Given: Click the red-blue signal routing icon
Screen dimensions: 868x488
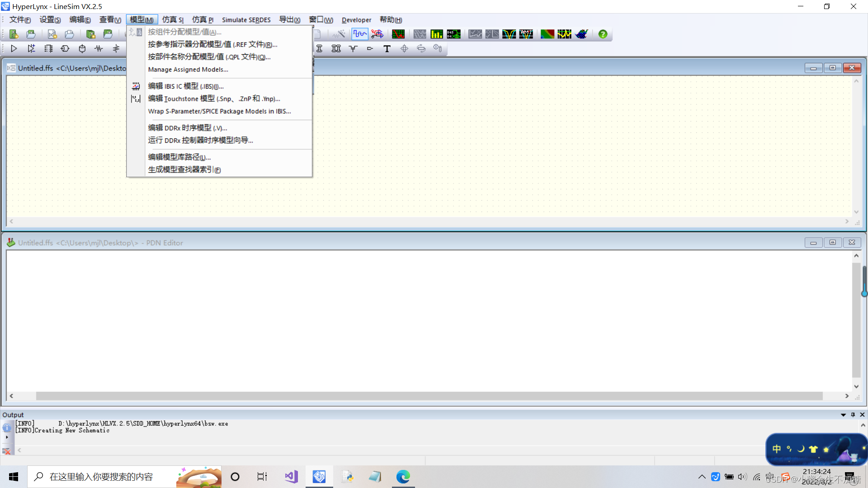Looking at the screenshot, I should point(377,34).
